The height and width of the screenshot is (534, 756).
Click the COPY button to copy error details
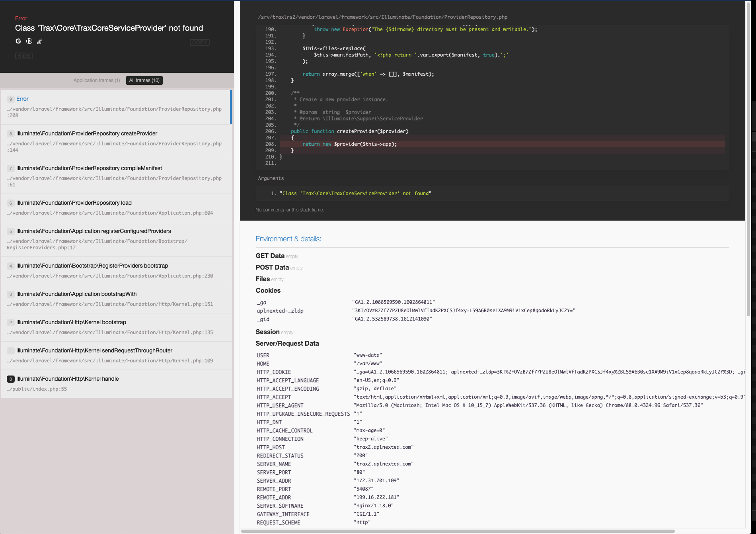[199, 42]
